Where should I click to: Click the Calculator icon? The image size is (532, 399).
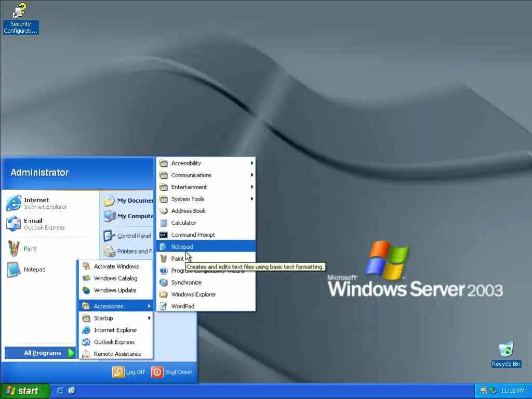point(164,222)
